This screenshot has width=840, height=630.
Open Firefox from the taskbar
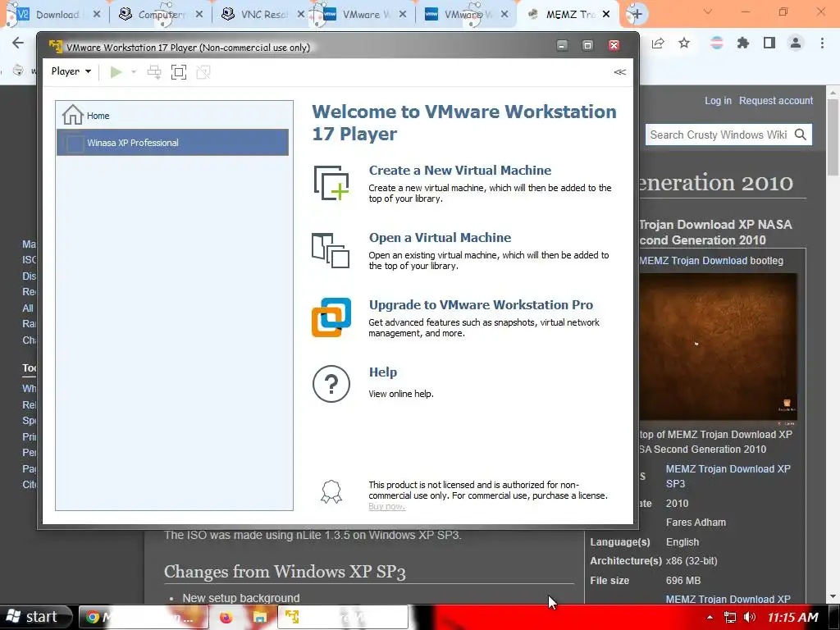click(x=226, y=617)
